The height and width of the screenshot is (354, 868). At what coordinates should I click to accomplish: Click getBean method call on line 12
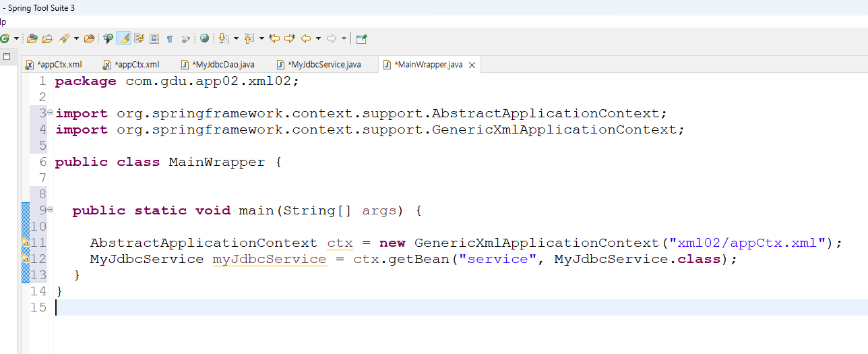point(418,259)
